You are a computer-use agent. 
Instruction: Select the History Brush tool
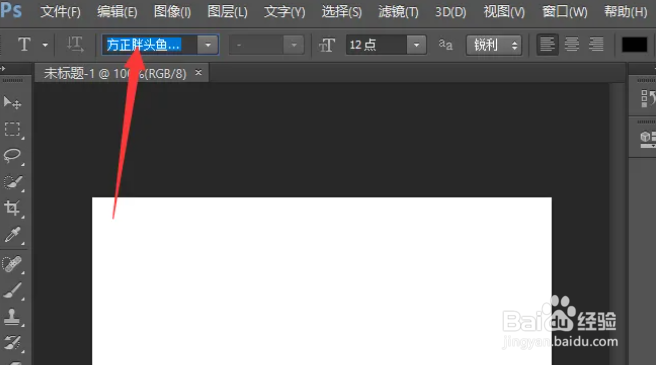point(12,342)
